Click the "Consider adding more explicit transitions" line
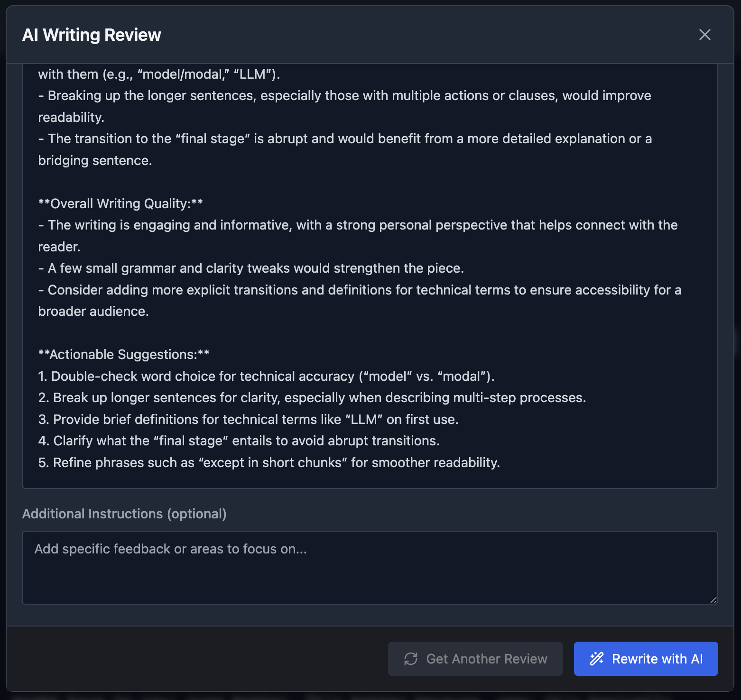Image resolution: width=741 pixels, height=700 pixels. coord(360,300)
